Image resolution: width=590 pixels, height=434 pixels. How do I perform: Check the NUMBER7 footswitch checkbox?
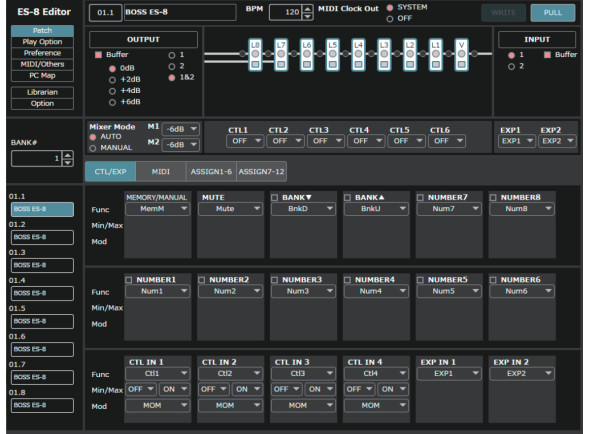420,198
